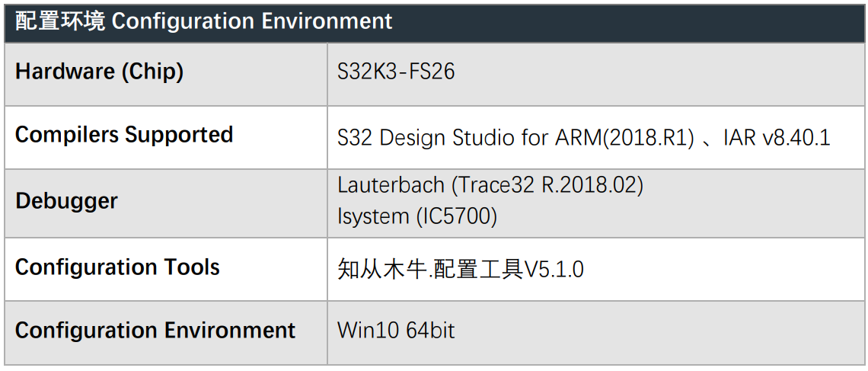Click the "V5.1.0" version number

(554, 269)
